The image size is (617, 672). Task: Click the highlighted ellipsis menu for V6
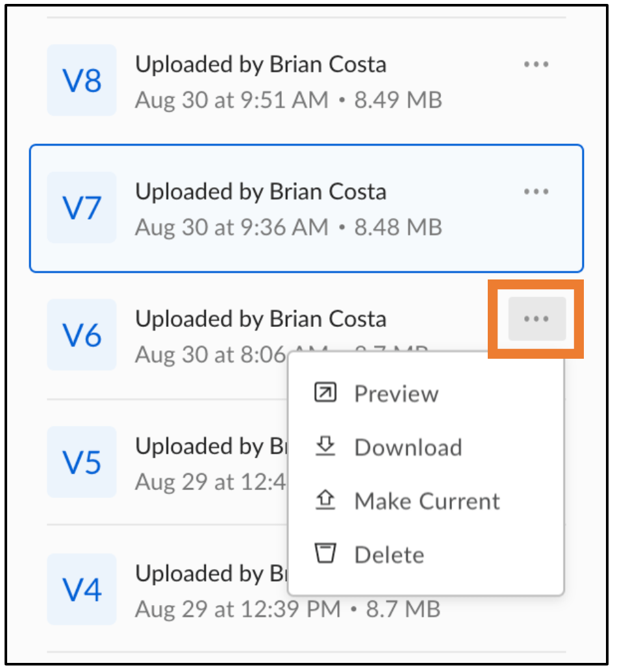[x=536, y=318]
